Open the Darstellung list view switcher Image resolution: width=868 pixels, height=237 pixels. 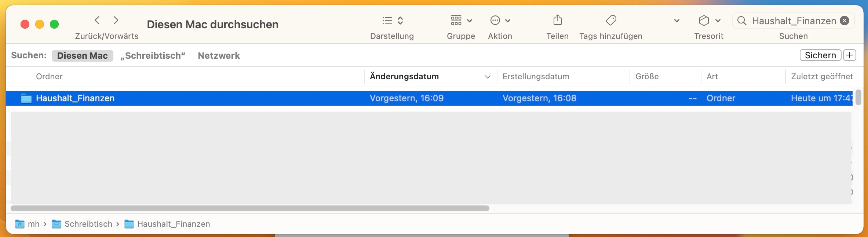coord(392,21)
